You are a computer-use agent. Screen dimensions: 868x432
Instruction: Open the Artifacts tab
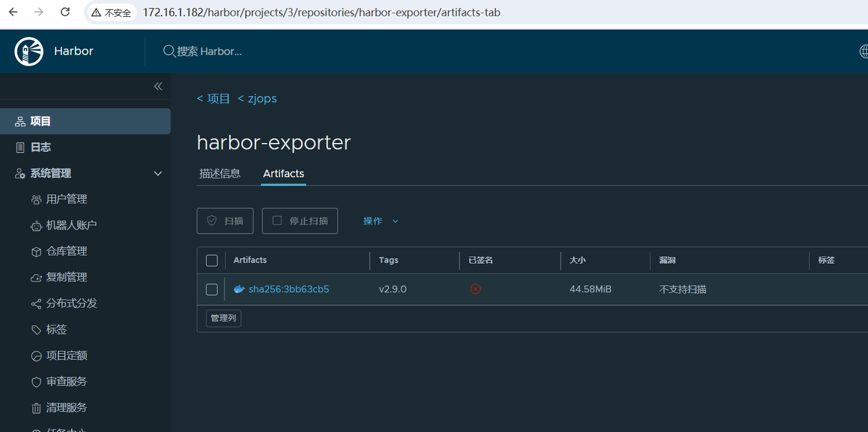point(283,173)
